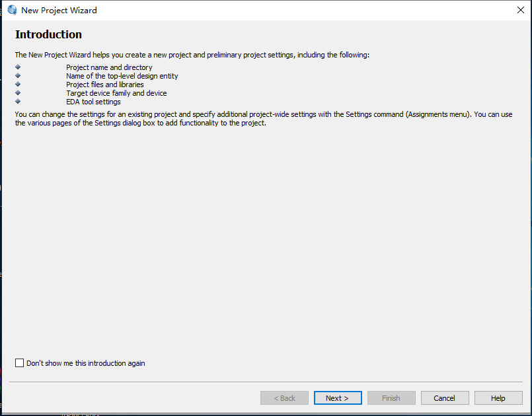Click the diamond bullet beside EDA tool settings
Viewport: 532px width, 416px height.
18,102
